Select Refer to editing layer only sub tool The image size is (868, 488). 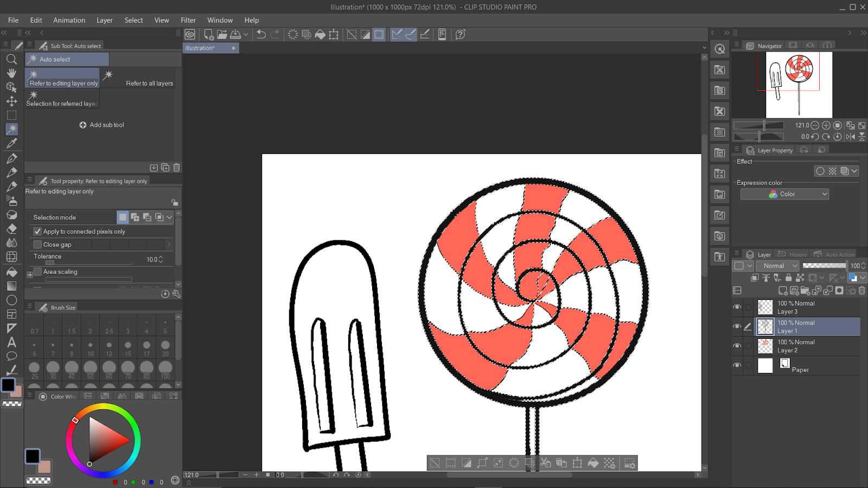pos(62,78)
